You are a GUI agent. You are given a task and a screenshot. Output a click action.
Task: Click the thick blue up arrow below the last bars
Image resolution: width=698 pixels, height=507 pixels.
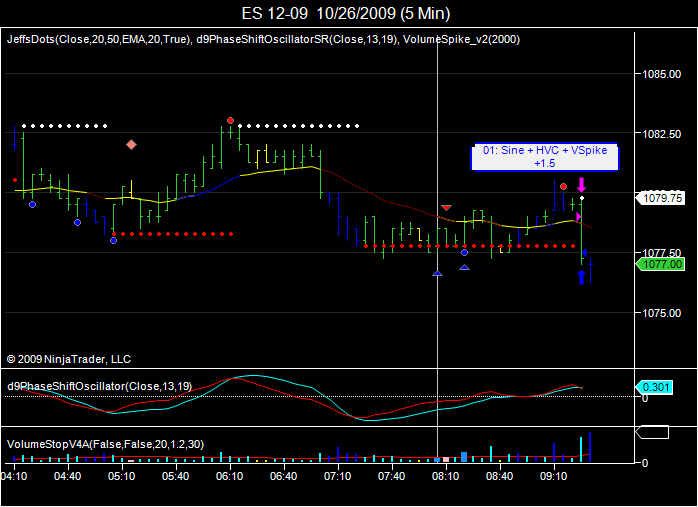coord(581,277)
